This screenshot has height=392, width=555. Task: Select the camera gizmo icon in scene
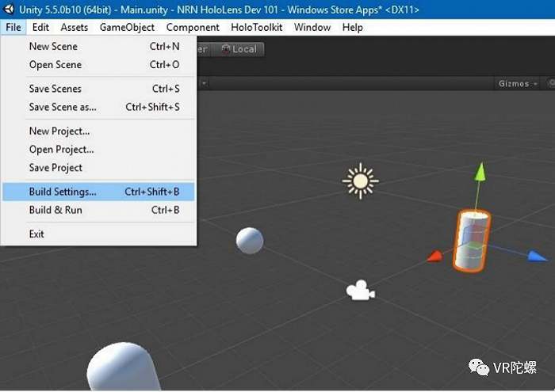click(360, 291)
